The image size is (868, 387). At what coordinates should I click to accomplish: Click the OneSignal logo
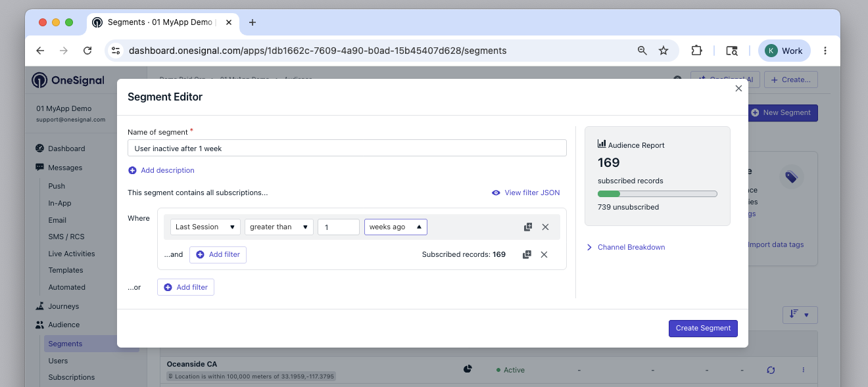coord(68,80)
